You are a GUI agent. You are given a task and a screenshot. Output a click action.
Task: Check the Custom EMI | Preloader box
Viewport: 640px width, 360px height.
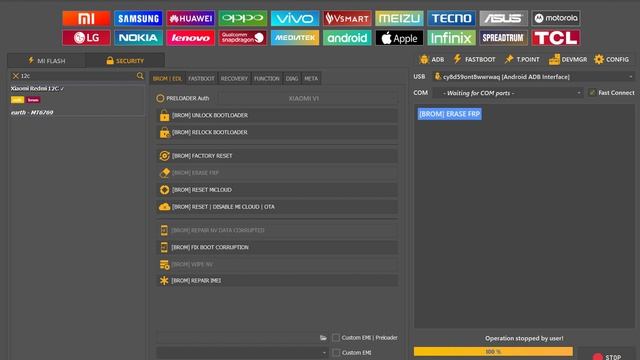(336, 338)
